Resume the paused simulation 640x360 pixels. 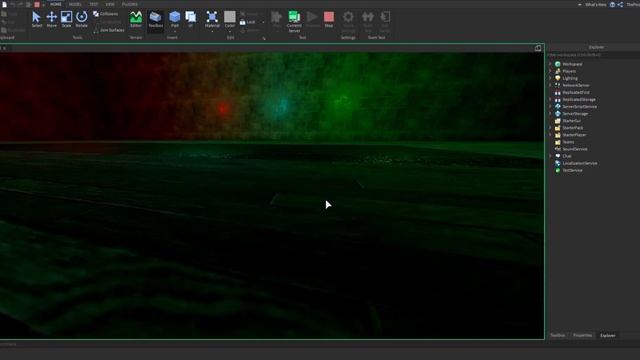(312, 19)
